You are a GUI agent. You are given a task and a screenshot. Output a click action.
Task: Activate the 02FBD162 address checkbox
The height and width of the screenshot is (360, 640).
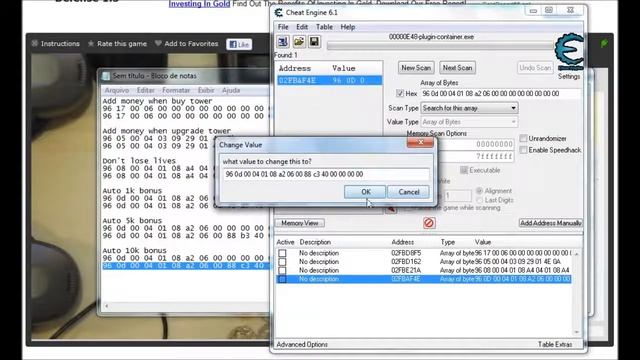coord(282,262)
